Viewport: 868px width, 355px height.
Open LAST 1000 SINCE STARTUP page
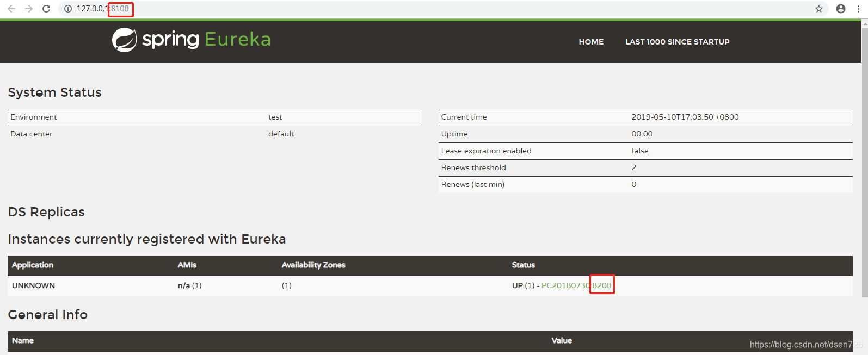point(677,42)
